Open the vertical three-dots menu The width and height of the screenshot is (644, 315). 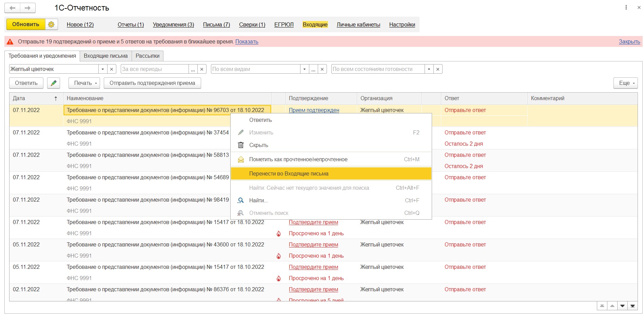(626, 7)
